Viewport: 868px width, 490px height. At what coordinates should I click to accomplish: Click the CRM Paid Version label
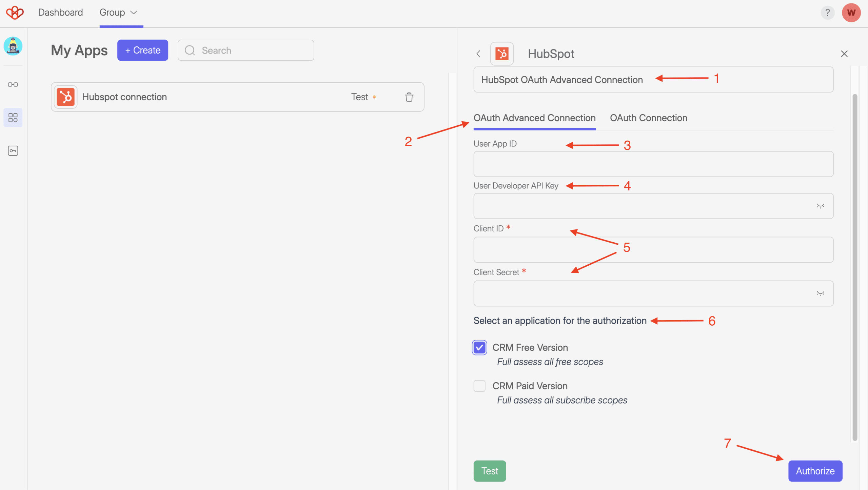(x=530, y=386)
